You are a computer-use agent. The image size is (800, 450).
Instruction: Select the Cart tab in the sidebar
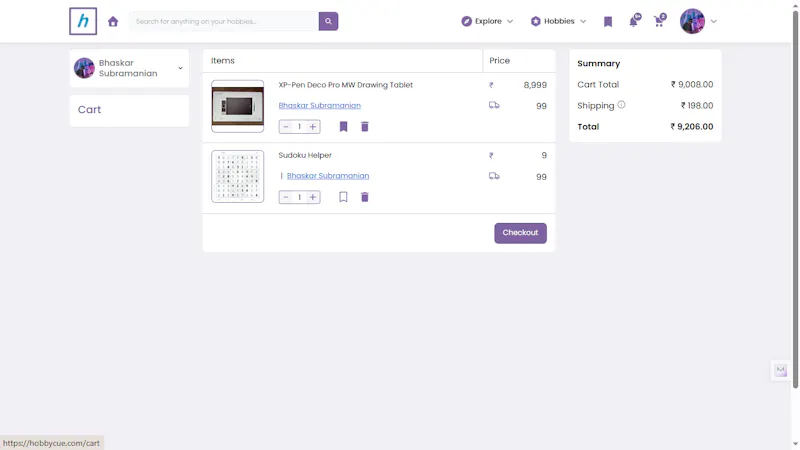129,110
